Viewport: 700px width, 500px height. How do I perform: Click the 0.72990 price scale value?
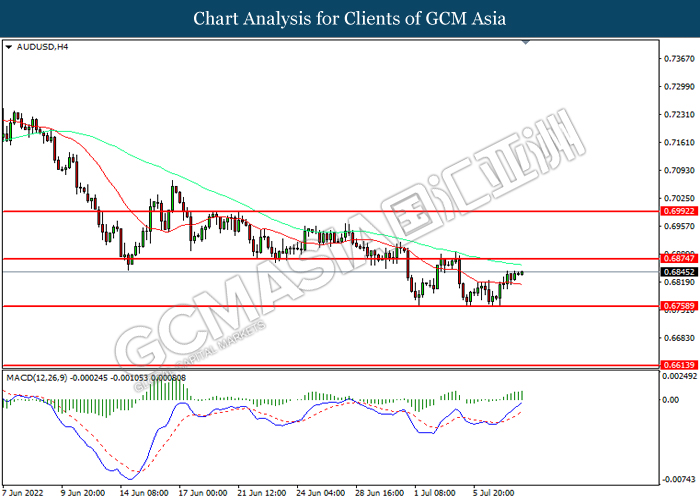(x=679, y=87)
